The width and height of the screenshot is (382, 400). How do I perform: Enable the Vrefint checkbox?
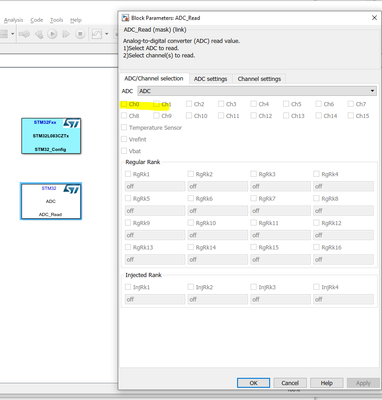tap(124, 139)
